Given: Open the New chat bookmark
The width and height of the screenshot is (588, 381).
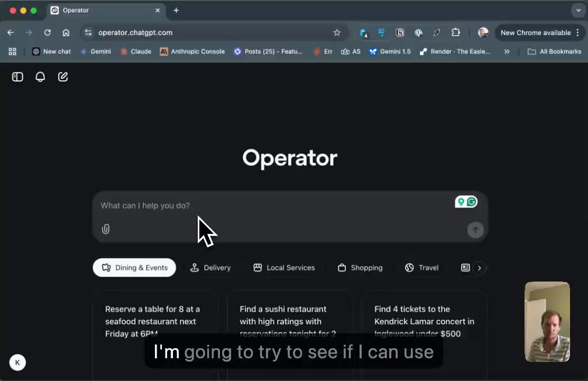Looking at the screenshot, I should (x=51, y=51).
